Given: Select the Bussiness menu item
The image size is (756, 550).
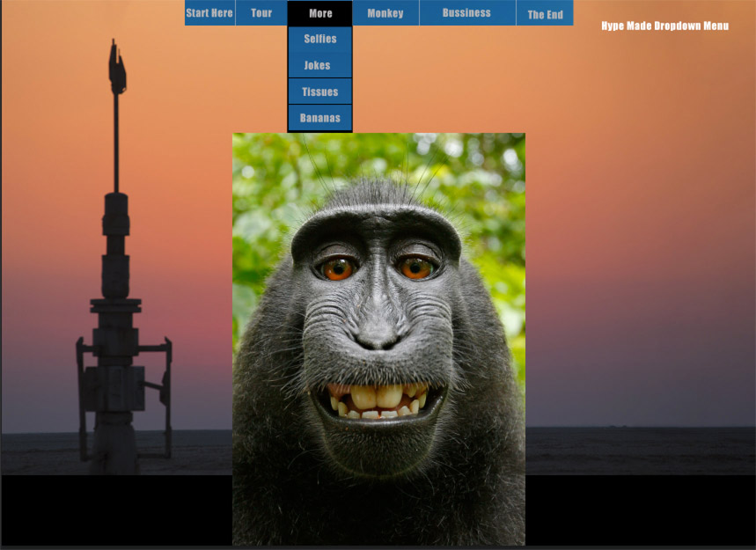Looking at the screenshot, I should [467, 13].
